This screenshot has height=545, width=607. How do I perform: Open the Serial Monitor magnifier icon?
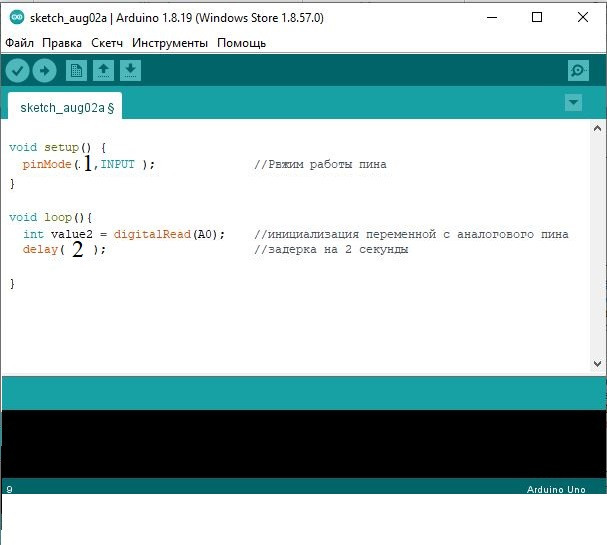(578, 70)
